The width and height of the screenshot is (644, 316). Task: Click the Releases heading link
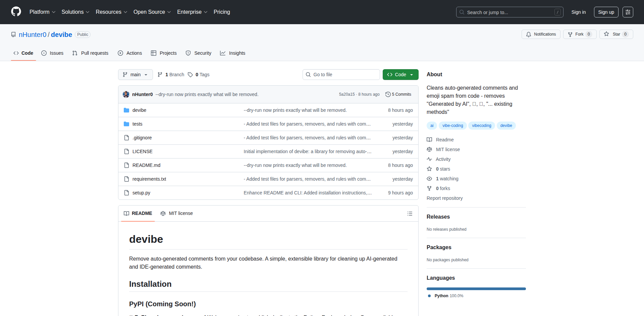[438, 217]
